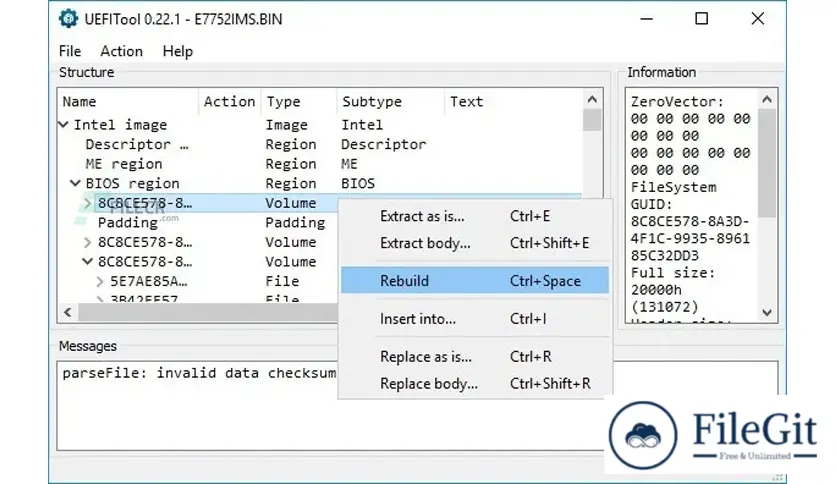Click the Information panel scrollbar thumb
This screenshot has width=836, height=484.
(x=767, y=164)
